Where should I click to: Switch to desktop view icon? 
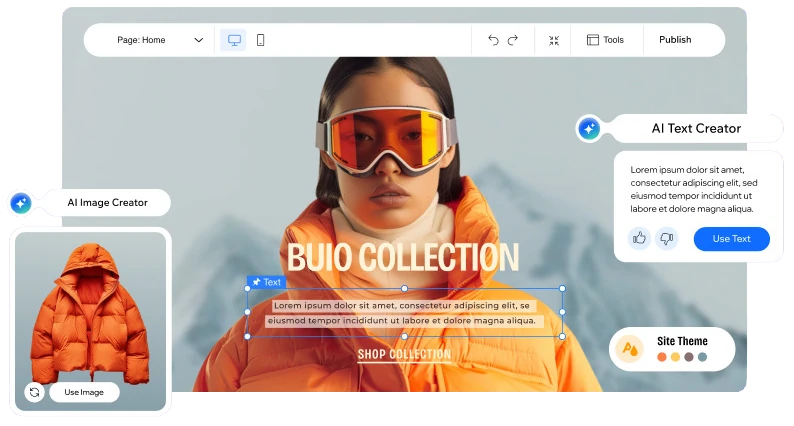(x=233, y=40)
